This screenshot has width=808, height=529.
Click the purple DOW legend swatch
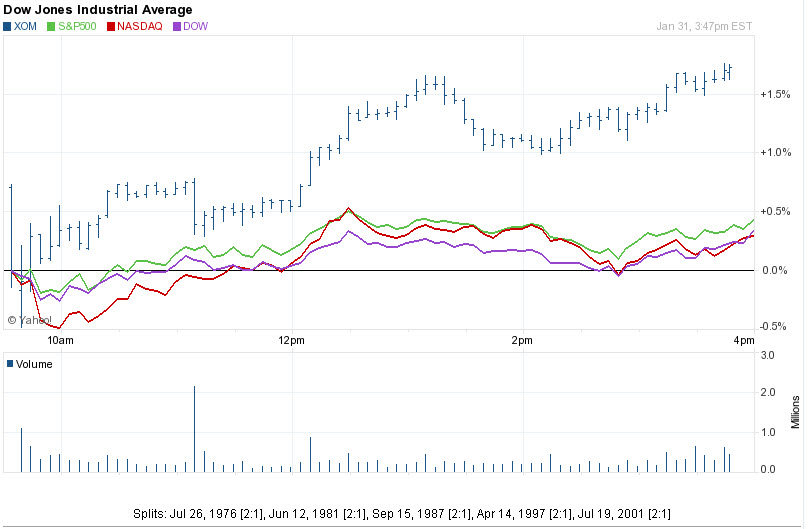177,26
